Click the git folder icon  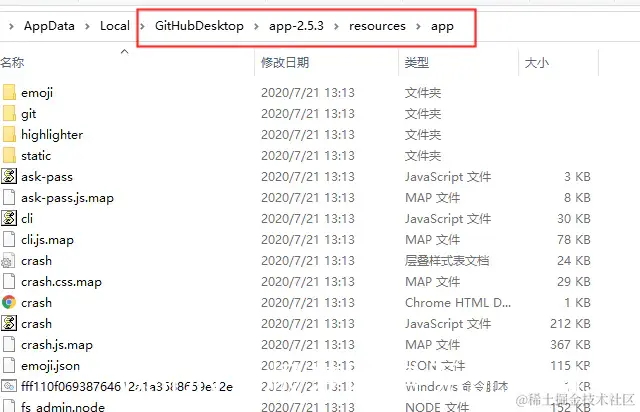[9, 113]
